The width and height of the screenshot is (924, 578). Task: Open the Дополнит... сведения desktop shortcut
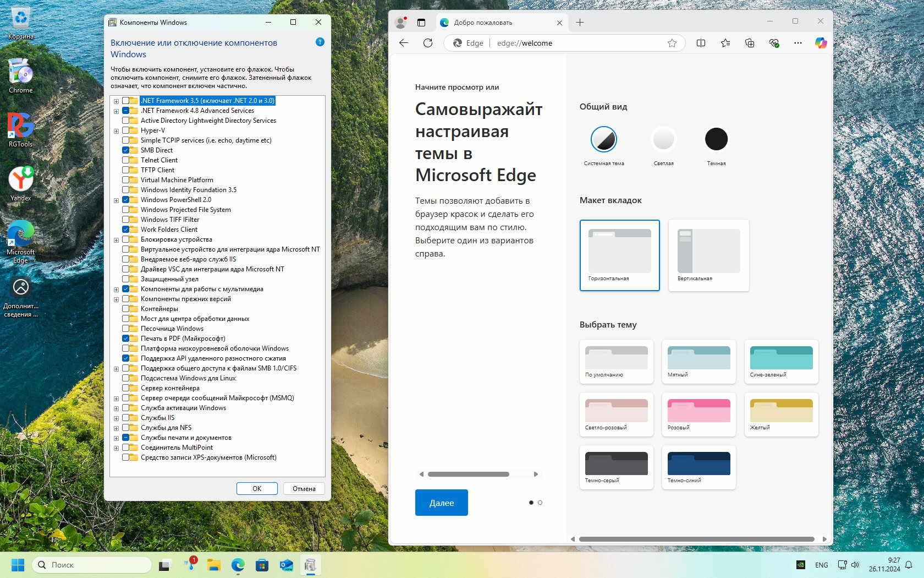click(x=21, y=297)
